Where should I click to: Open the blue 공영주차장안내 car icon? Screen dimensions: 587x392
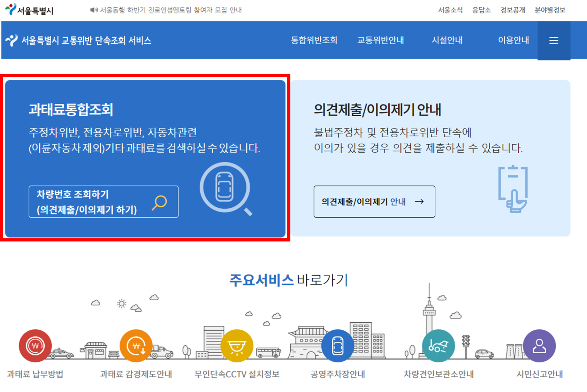(x=338, y=346)
